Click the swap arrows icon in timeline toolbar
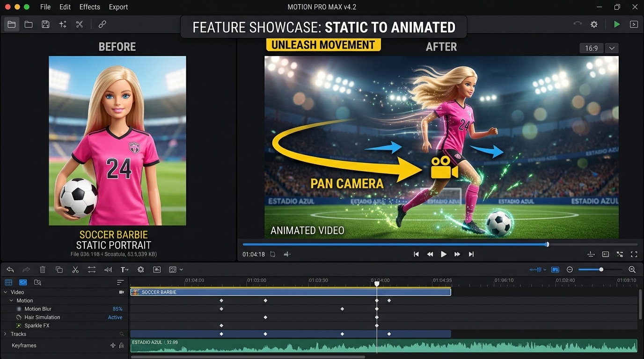644x359 pixels. (92, 270)
